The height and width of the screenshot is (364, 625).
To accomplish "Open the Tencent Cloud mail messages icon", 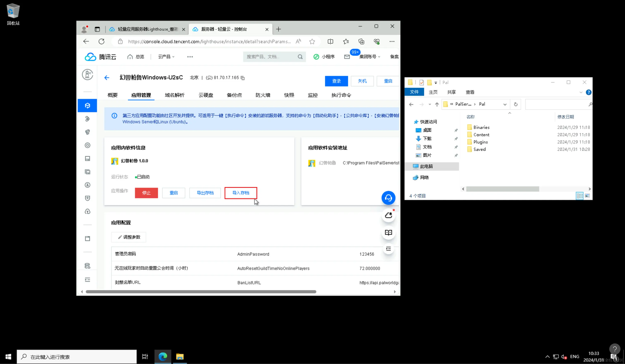I will (x=347, y=57).
